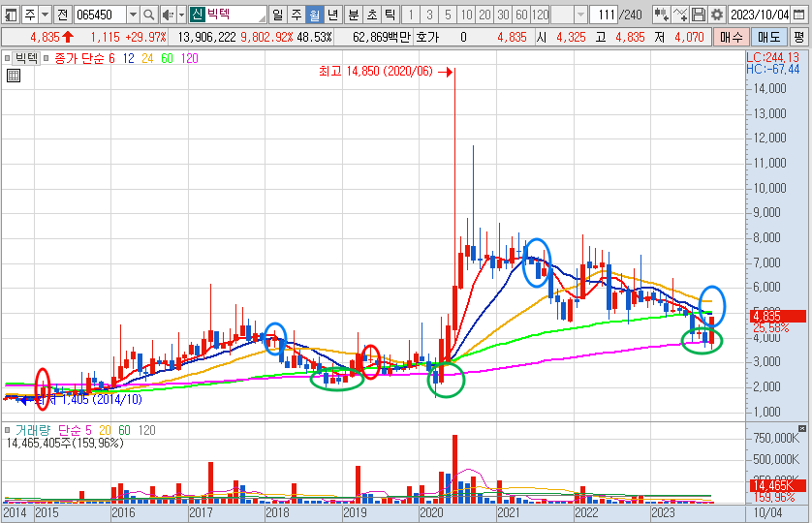Select the orange 24 moving average label
Viewport: 812px width, 523px height.
pyautogui.click(x=147, y=58)
